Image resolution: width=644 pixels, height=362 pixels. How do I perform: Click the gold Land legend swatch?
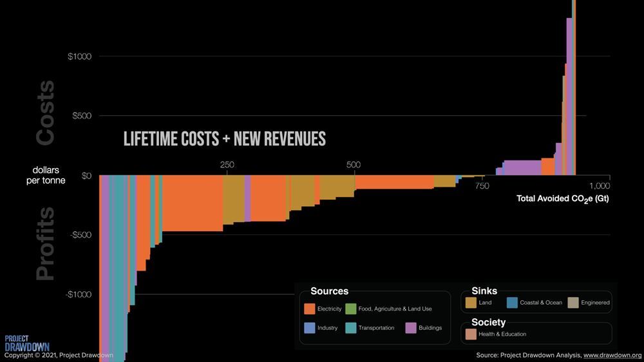tap(471, 303)
